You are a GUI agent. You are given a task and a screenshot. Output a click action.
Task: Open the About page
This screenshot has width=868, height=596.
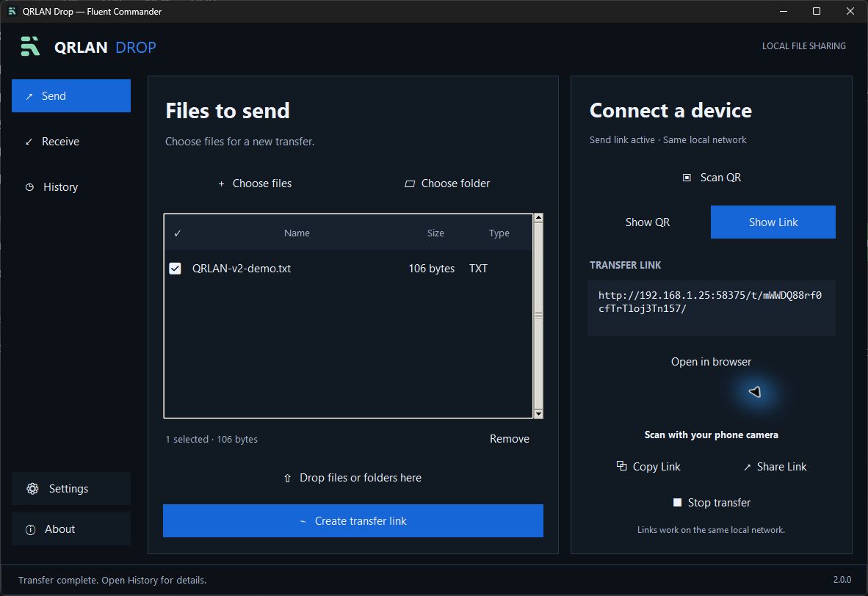[x=70, y=529]
